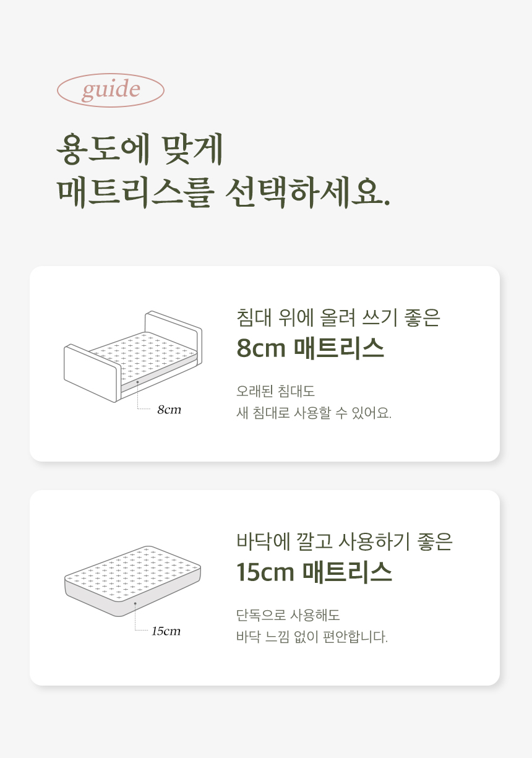Click the dot marker above the 8cm label
Screen dimensions: 532x758
click(x=137, y=382)
